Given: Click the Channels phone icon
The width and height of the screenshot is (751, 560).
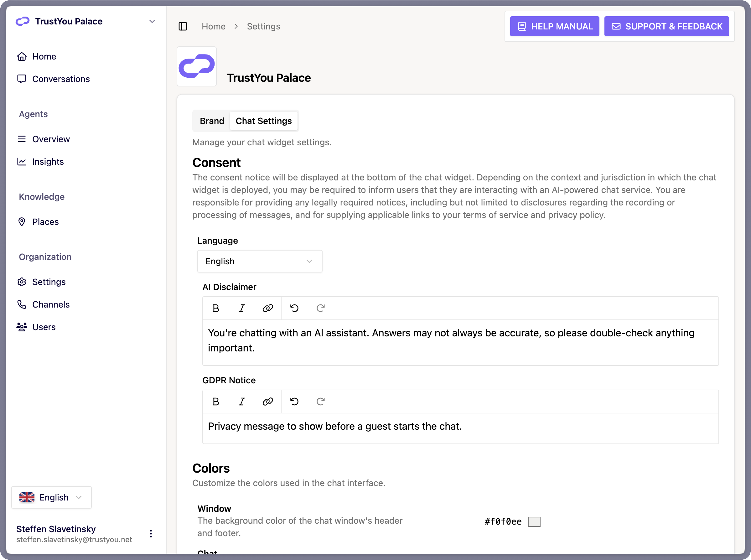Looking at the screenshot, I should (22, 304).
